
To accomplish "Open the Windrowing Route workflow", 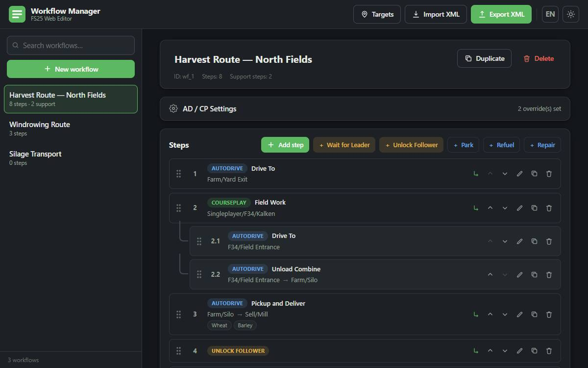I will click(71, 129).
